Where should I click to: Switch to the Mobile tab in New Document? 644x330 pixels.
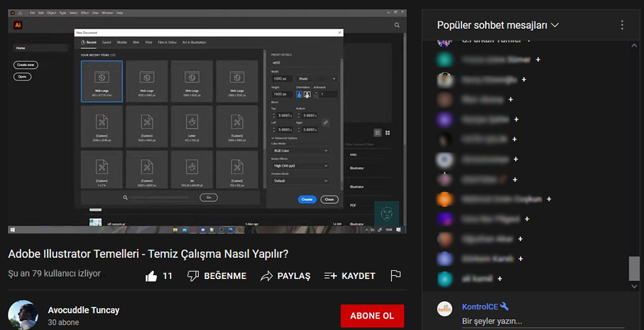pos(122,42)
